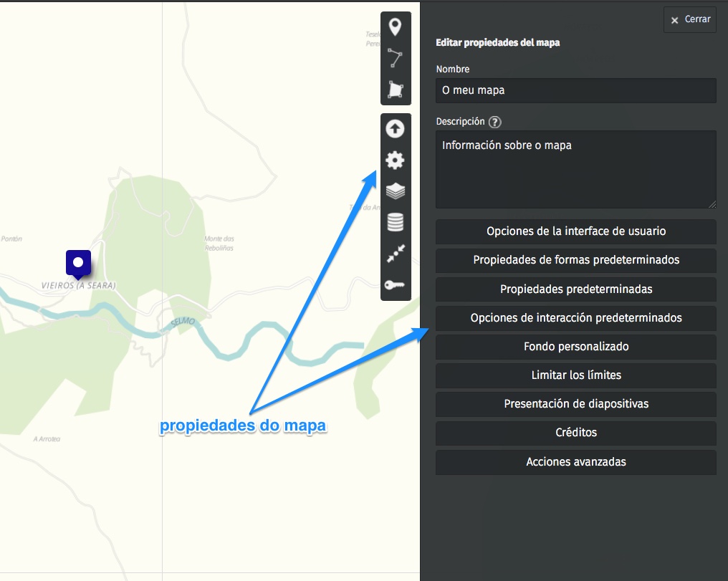Expand Propiedades de formas predeterminados
The width and height of the screenshot is (728, 581).
tap(575, 260)
